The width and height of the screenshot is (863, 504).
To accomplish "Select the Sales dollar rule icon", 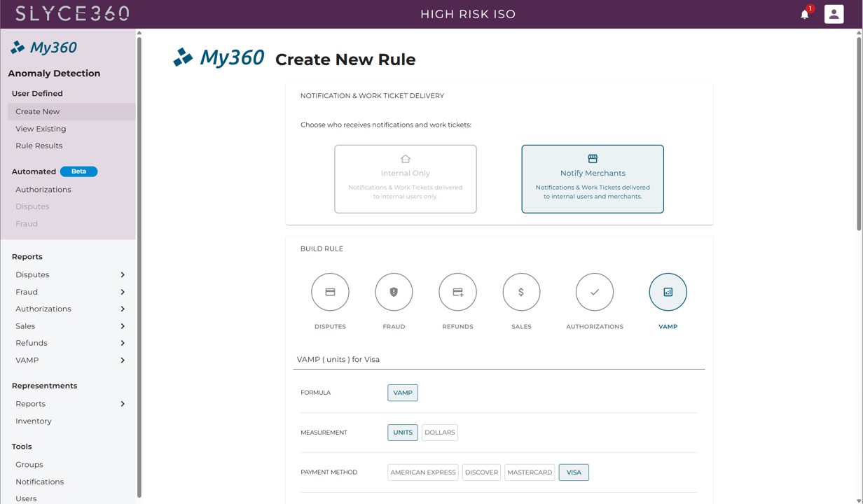I will click(x=521, y=292).
